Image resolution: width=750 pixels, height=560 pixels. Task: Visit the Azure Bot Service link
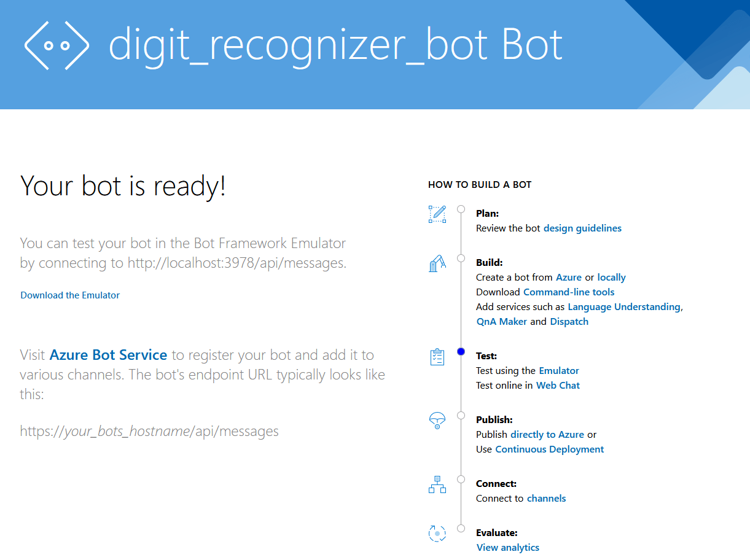tap(108, 355)
